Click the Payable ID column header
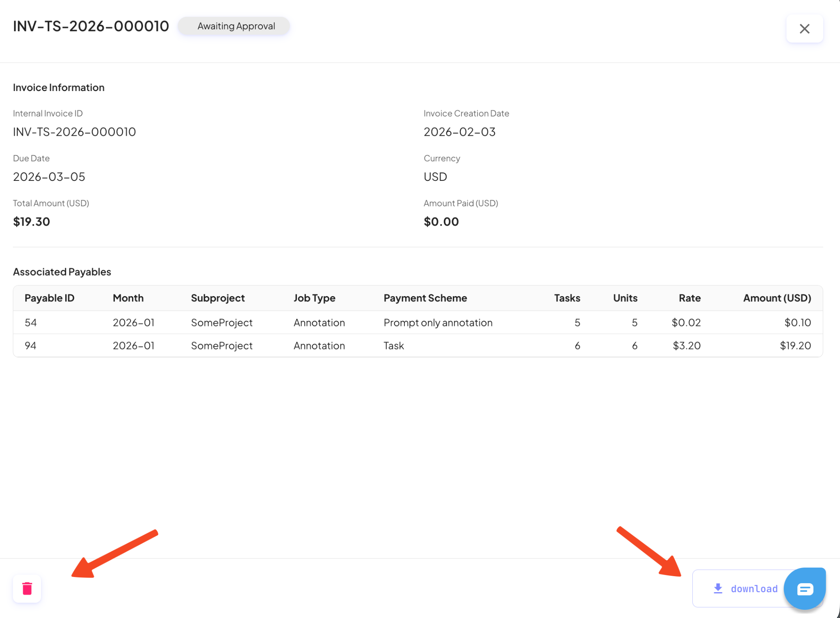 point(50,298)
